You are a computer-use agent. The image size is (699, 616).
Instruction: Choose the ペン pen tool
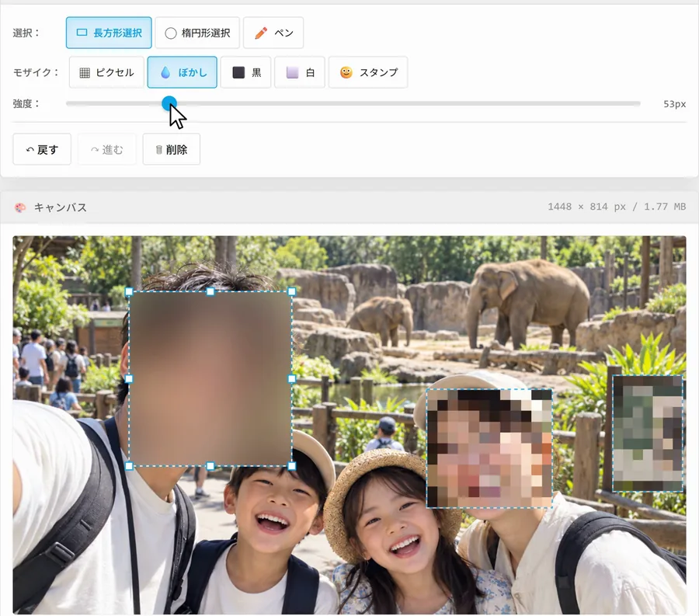click(x=273, y=33)
